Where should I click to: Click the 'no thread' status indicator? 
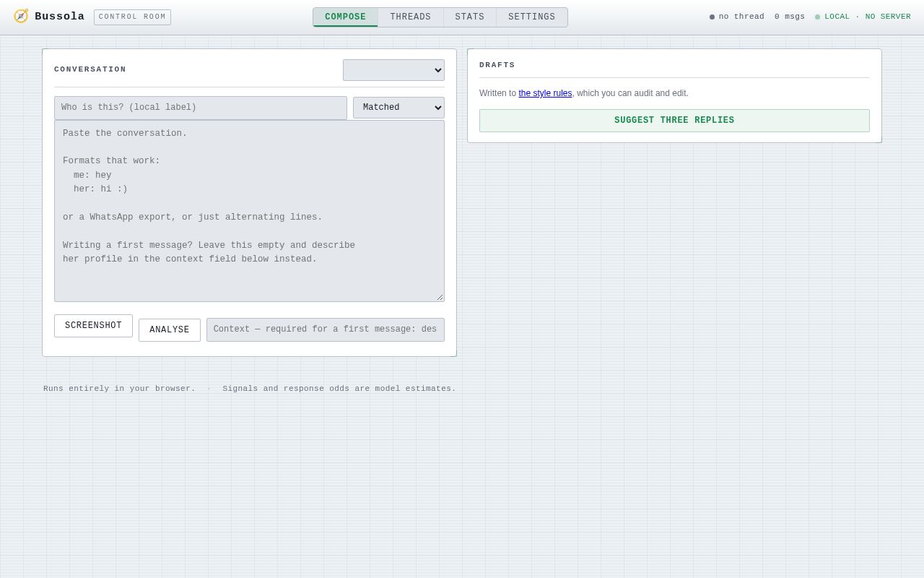(x=736, y=17)
